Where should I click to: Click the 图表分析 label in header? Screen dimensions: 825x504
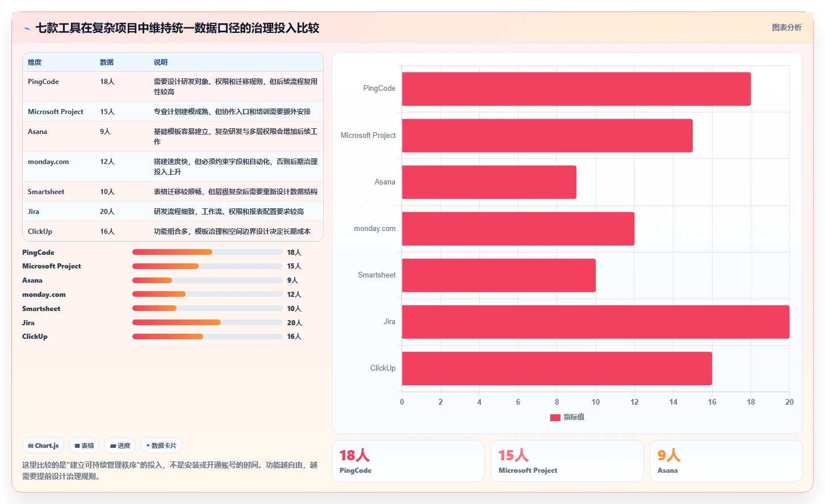(786, 27)
